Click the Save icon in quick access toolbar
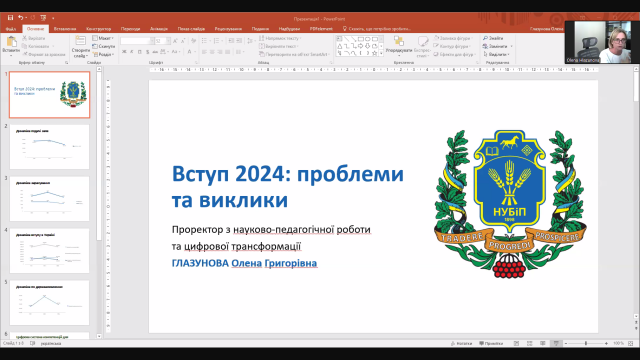640x360 pixels. click(x=11, y=18)
